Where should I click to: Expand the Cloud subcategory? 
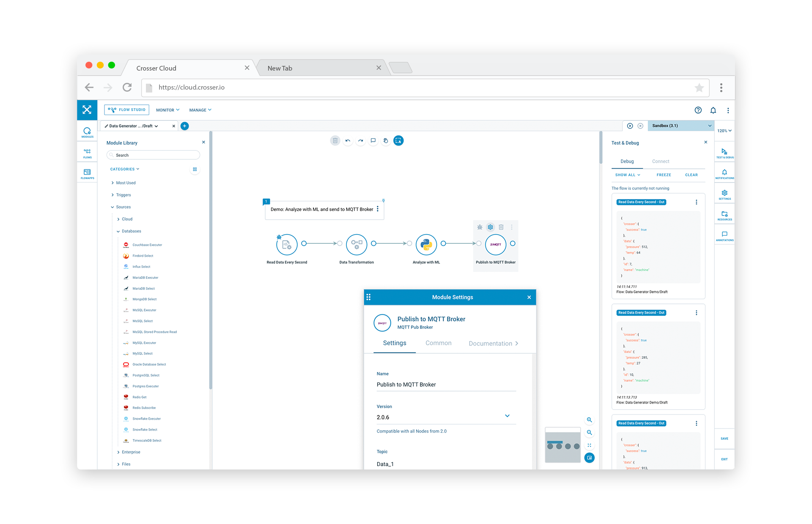[124, 219]
